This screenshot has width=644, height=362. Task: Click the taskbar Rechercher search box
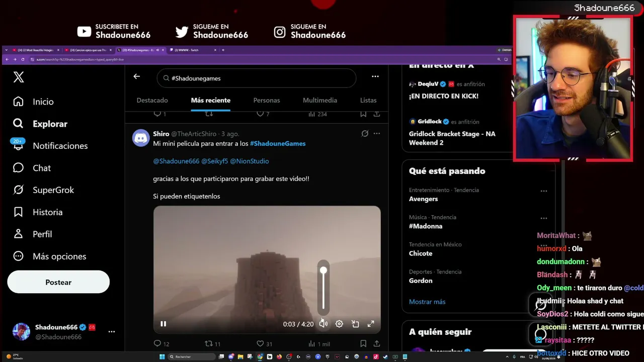coord(192,356)
